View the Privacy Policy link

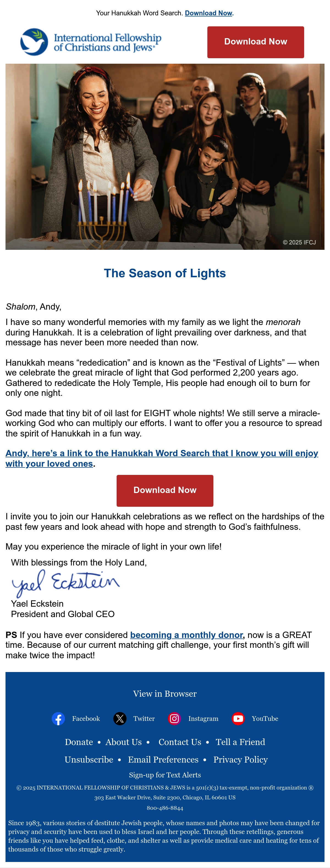(x=240, y=760)
